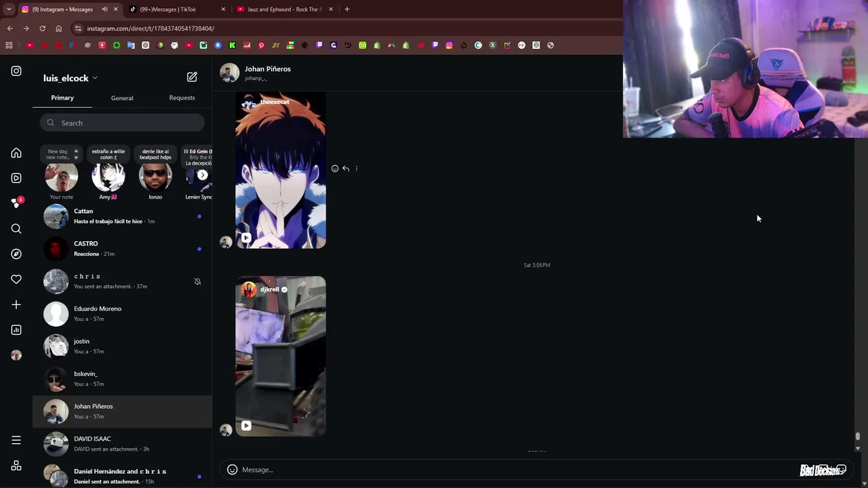Click the Create plus icon
Image resolution: width=868 pixels, height=488 pixels.
[x=16, y=305]
